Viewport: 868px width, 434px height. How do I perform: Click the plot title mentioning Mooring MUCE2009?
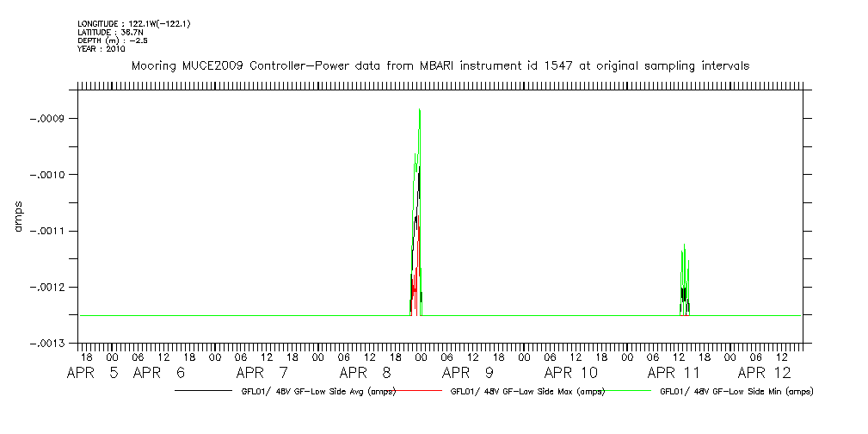click(x=440, y=65)
